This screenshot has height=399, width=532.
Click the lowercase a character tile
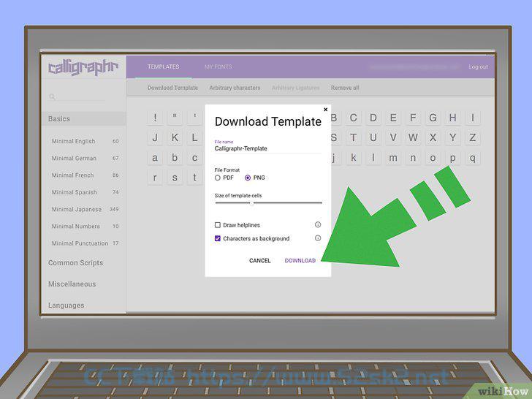click(x=155, y=158)
